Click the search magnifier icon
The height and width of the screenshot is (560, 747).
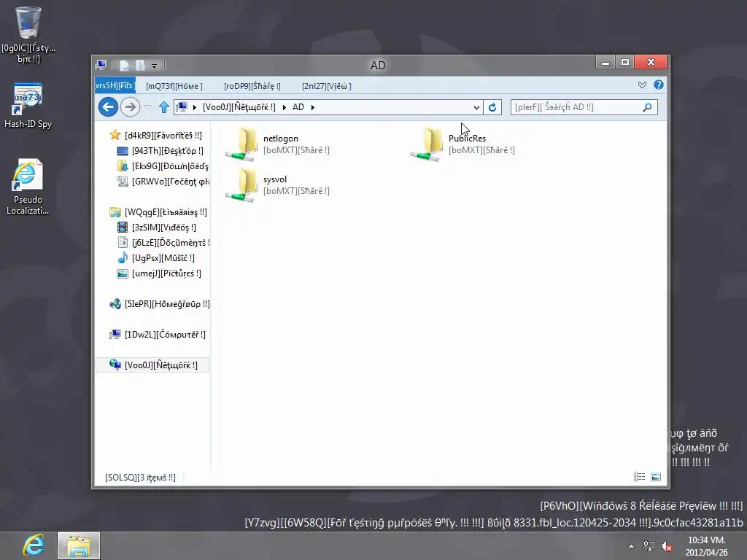pyautogui.click(x=647, y=107)
